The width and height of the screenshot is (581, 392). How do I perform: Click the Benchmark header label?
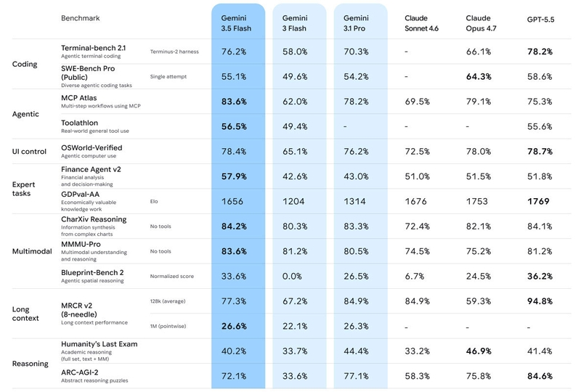point(81,18)
